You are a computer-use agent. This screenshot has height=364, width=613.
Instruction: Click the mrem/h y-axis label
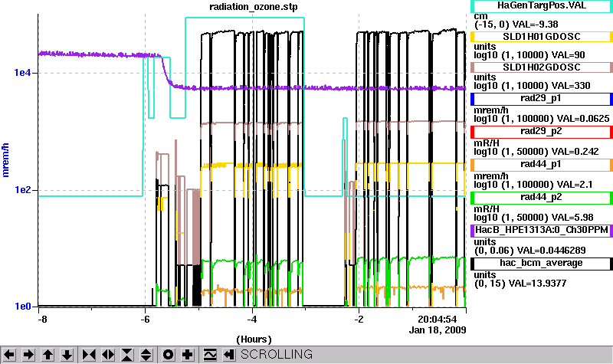point(5,160)
